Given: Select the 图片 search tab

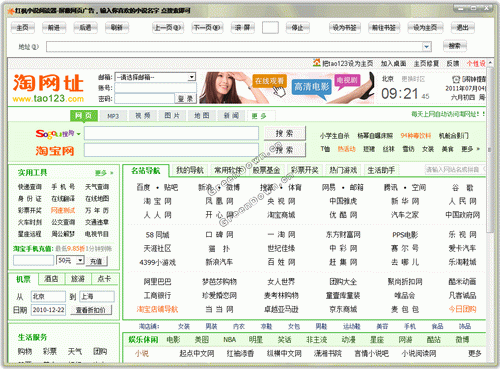Looking at the screenshot, I should [172, 116].
